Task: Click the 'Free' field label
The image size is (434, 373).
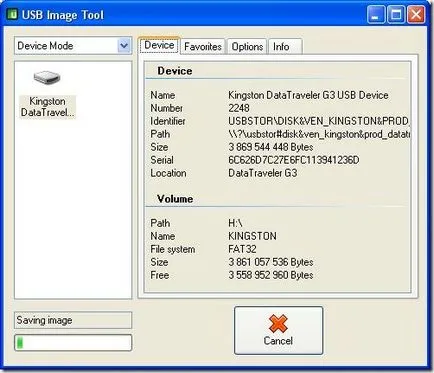Action: point(160,275)
